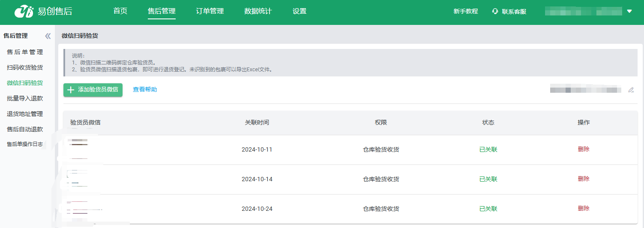The width and height of the screenshot is (644, 228).
Task: Delete the inspector linked on 2024-10-14
Action: [x=584, y=179]
